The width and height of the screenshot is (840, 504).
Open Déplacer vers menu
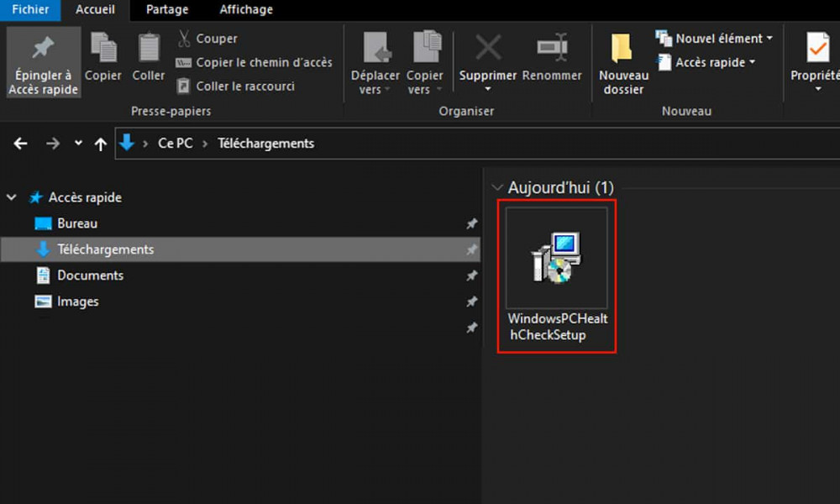(x=375, y=63)
